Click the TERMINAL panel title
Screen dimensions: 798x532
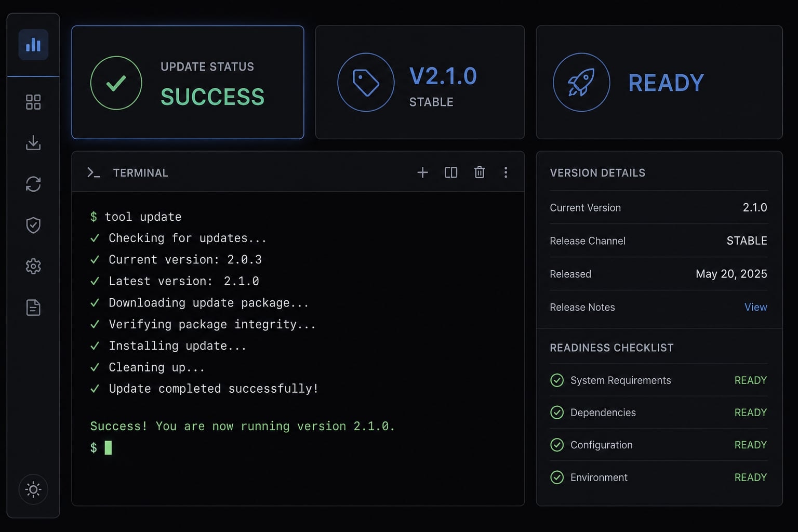(140, 173)
